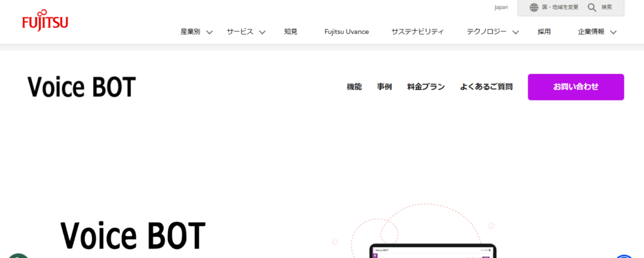Image resolution: width=644 pixels, height=258 pixels.
Task: Open the 産業別 menu
Action: tap(190, 32)
